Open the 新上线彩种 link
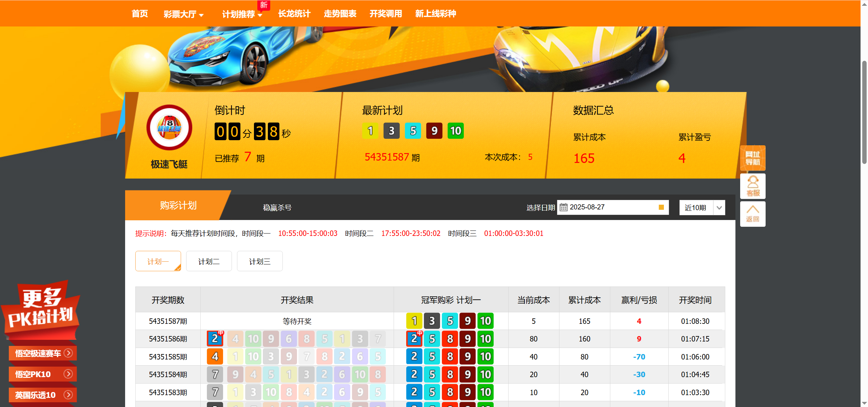The height and width of the screenshot is (407, 868). point(435,14)
